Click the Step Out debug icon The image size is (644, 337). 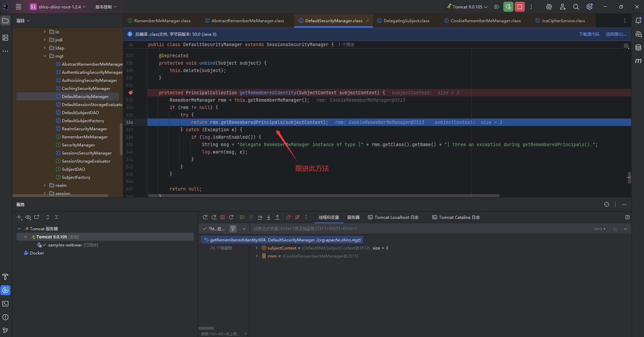277,217
